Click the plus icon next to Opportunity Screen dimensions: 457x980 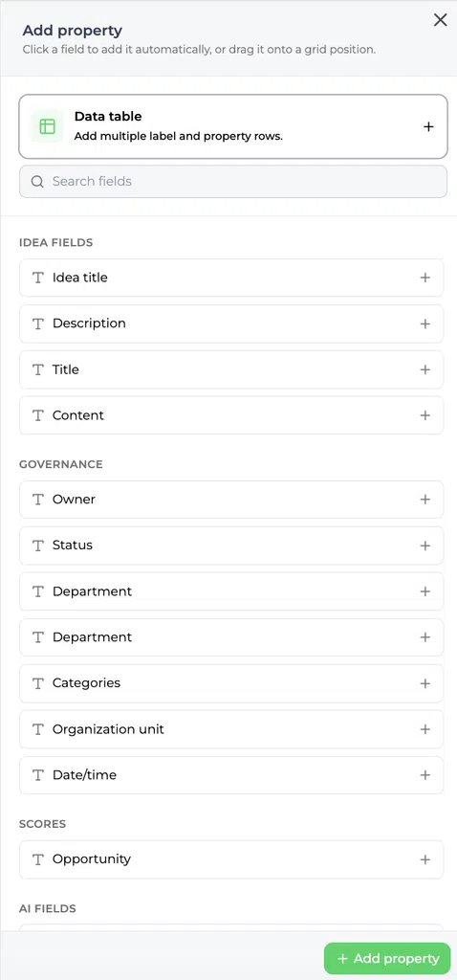425,859
